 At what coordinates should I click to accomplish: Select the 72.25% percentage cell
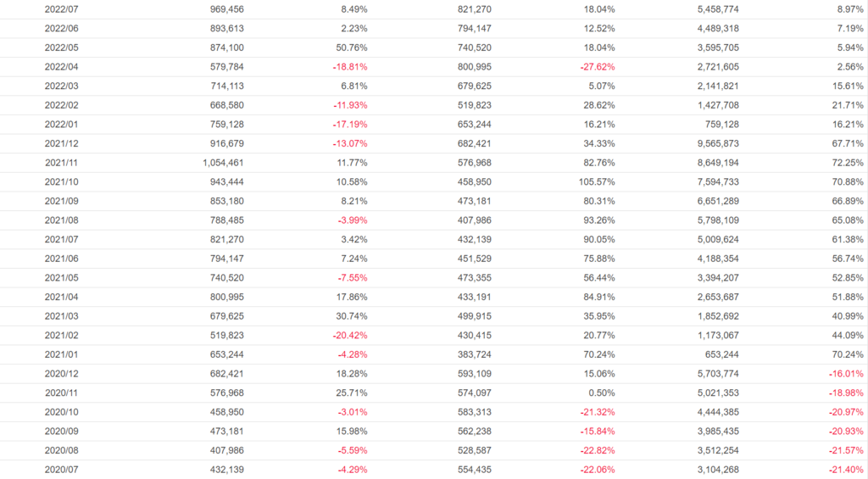pyautogui.click(x=844, y=163)
